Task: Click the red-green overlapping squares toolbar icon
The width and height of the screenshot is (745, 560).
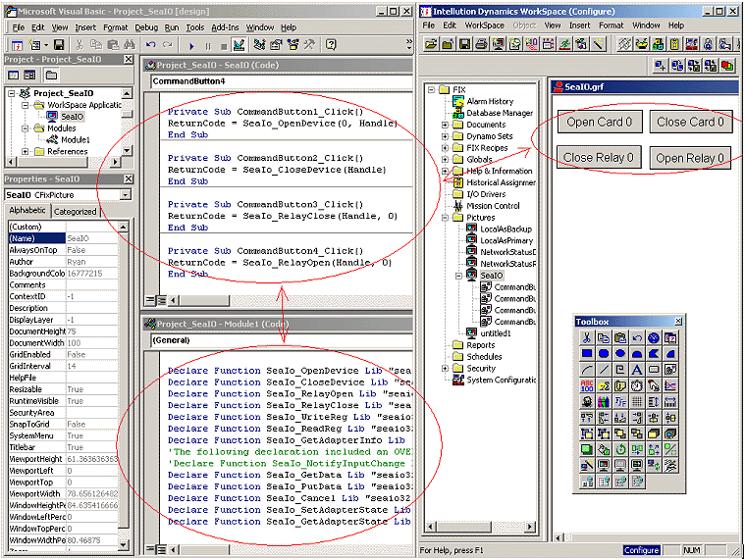Action: 727,66
